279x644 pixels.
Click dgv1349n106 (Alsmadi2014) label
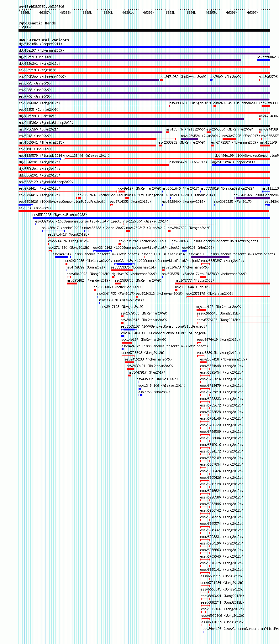162,386
